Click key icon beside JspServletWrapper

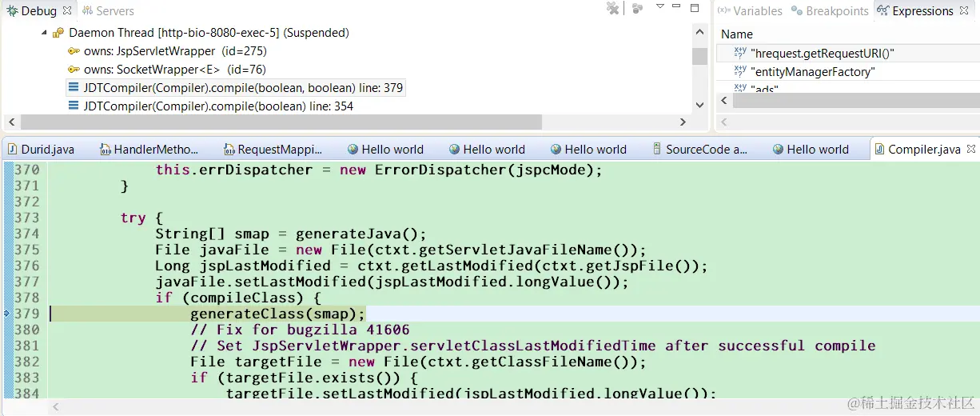(x=74, y=51)
